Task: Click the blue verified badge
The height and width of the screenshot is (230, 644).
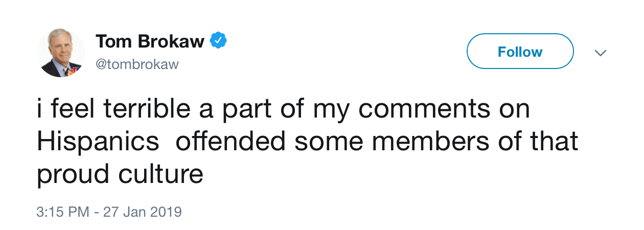Action: [219, 40]
